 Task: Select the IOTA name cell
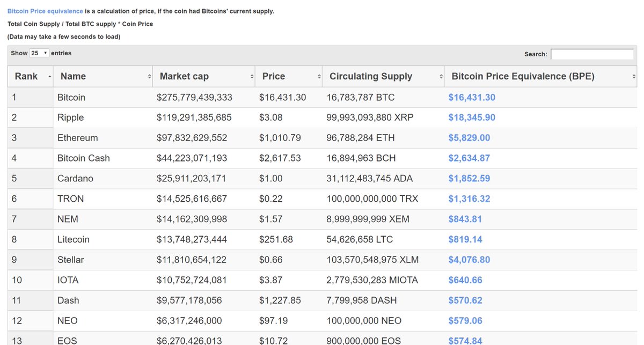103,280
